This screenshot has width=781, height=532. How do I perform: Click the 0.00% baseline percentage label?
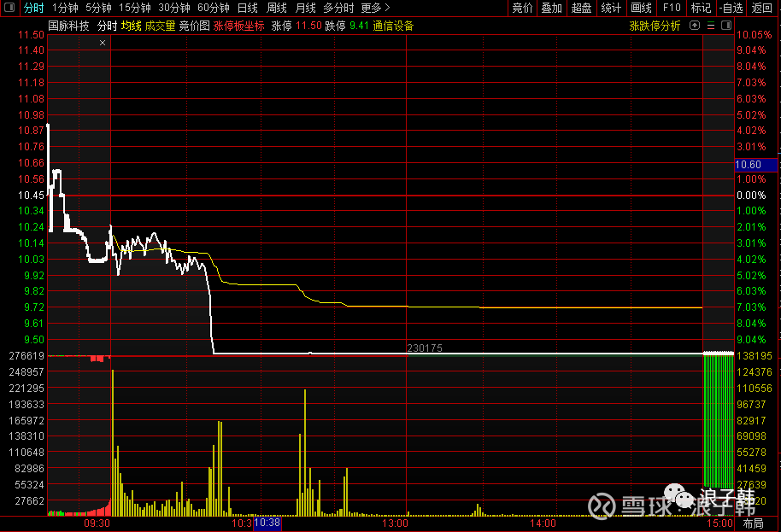(751, 195)
